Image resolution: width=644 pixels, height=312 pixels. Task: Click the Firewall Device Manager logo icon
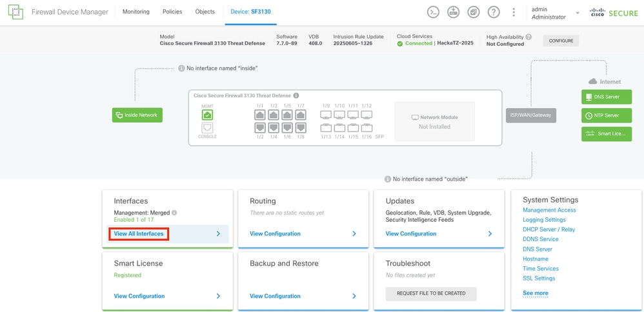pyautogui.click(x=15, y=12)
